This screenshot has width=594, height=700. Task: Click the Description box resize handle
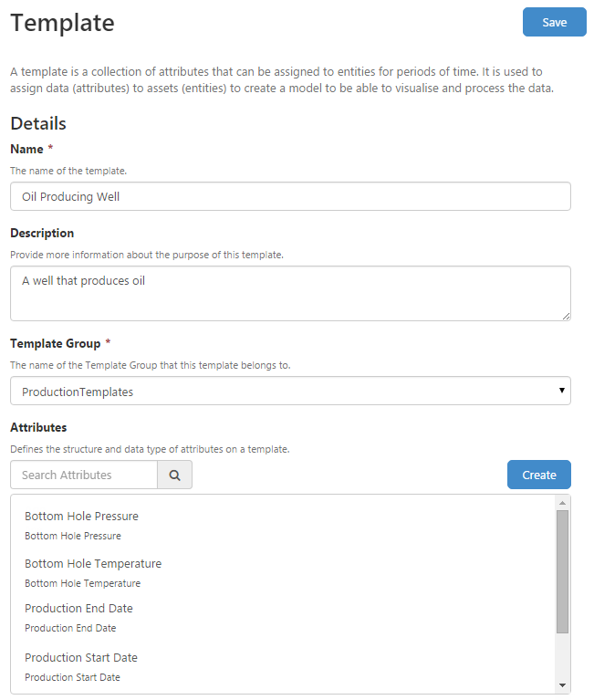point(566,315)
